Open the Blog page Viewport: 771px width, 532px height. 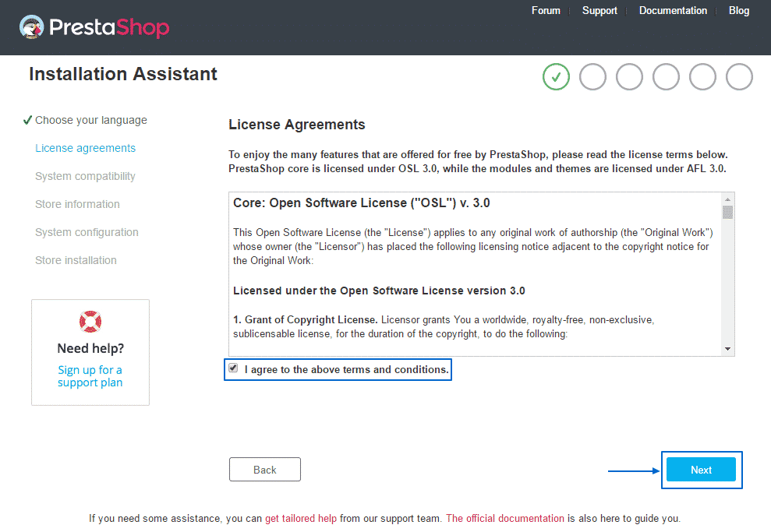(x=738, y=10)
